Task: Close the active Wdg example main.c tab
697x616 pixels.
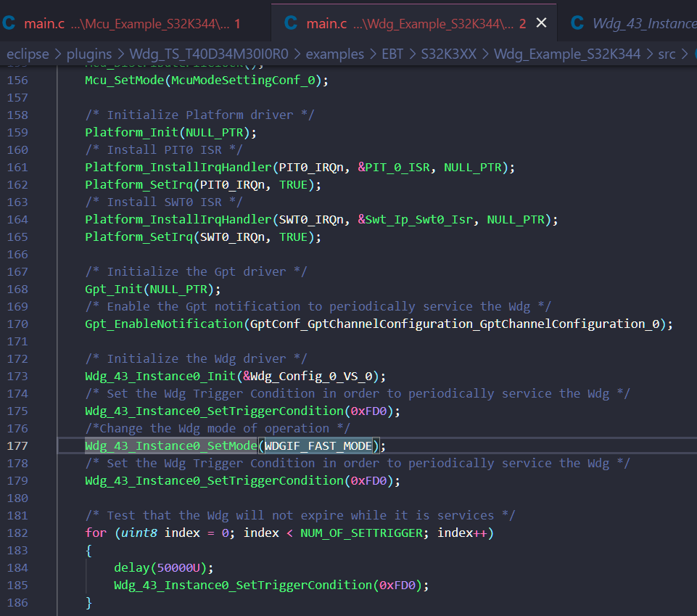Action: click(x=541, y=22)
